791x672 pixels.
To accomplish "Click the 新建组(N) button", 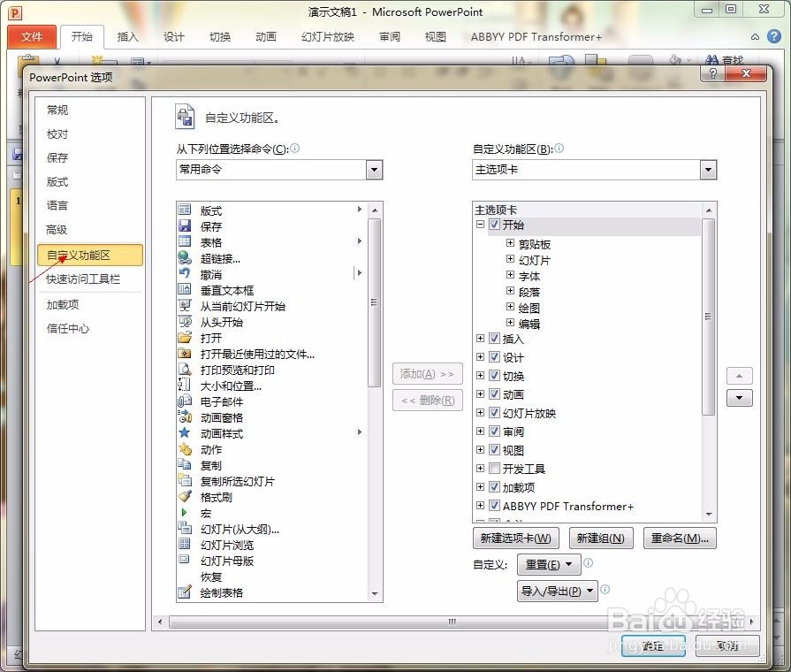I will click(x=600, y=538).
